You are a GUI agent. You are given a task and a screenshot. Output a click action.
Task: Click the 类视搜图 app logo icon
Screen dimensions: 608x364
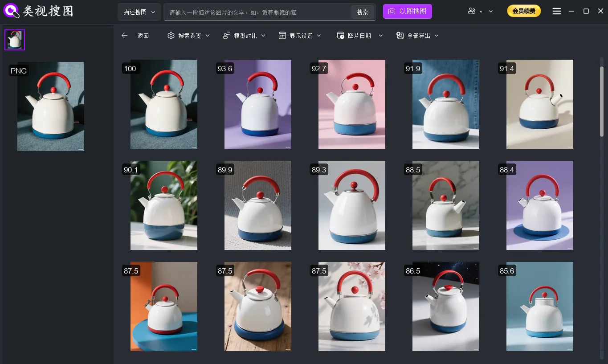11,11
